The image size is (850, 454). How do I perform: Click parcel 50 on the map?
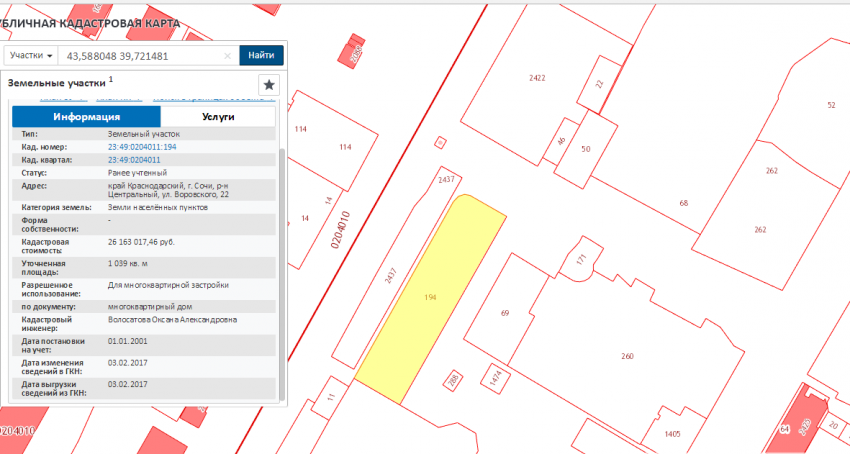(x=586, y=150)
